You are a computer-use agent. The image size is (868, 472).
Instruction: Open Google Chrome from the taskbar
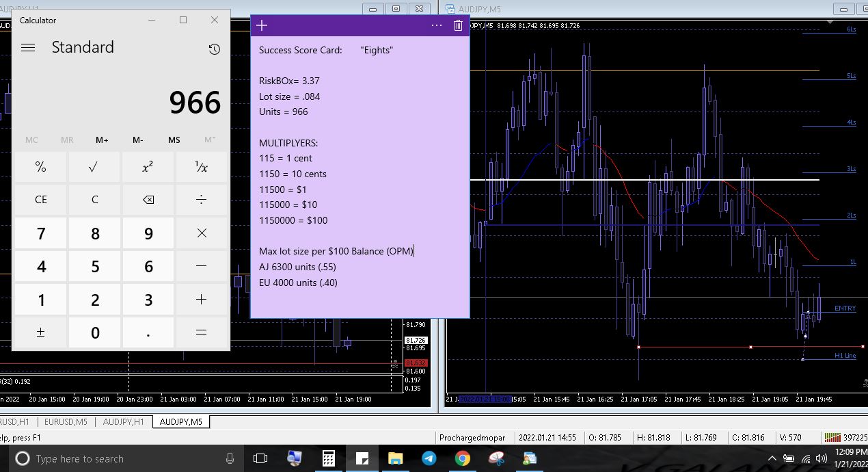[462, 458]
